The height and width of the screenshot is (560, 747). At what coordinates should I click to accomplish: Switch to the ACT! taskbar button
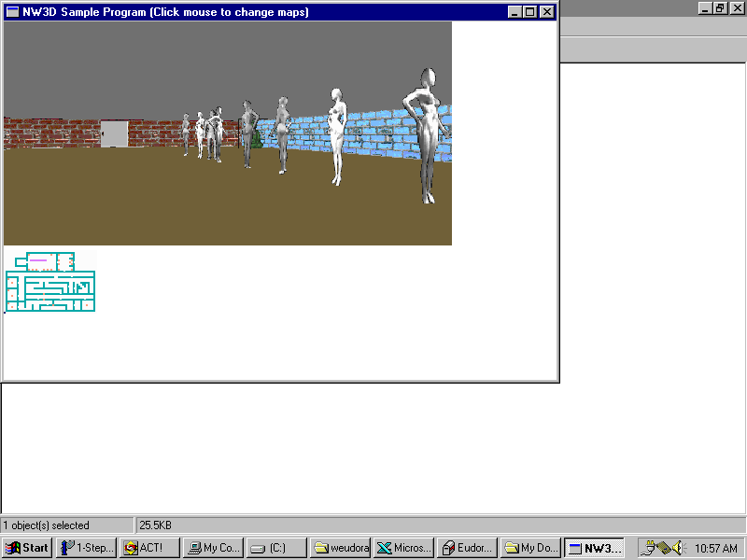[x=150, y=548]
